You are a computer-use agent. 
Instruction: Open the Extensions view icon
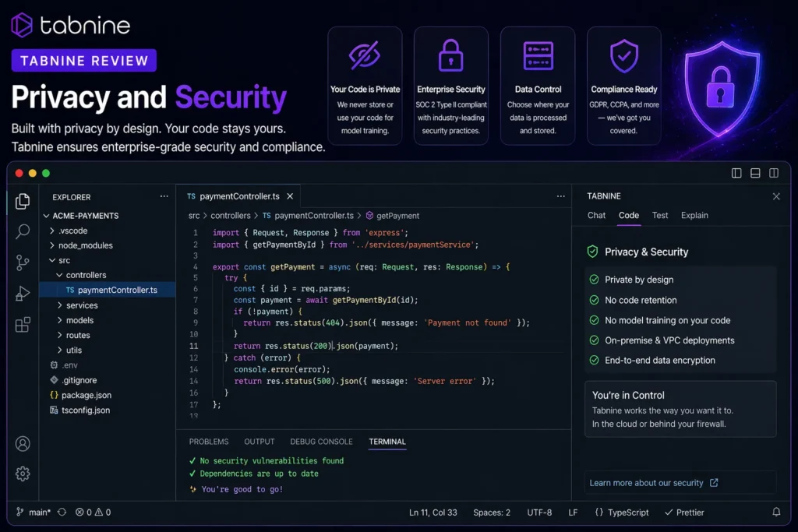(23, 325)
